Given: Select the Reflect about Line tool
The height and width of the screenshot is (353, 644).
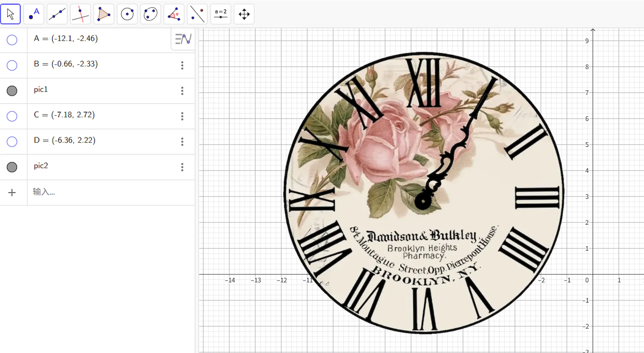Looking at the screenshot, I should (x=197, y=14).
